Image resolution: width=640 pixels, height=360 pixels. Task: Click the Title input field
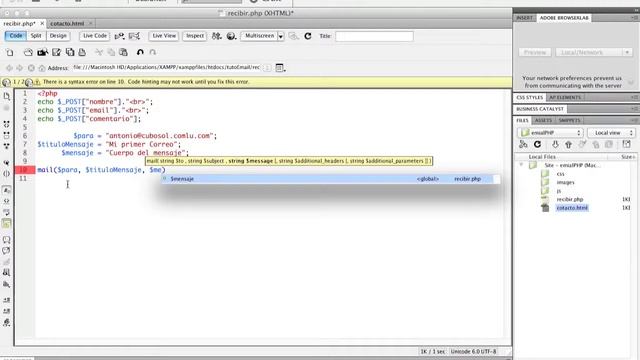[374, 36]
